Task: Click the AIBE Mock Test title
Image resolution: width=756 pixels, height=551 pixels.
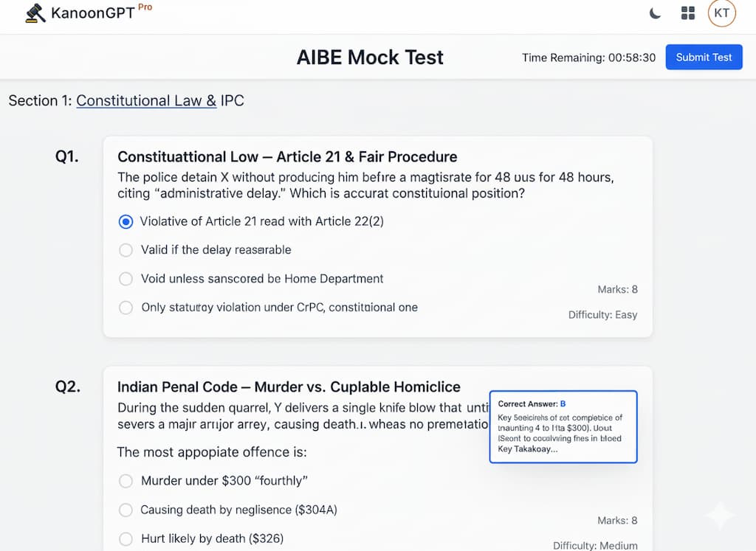Action: (x=370, y=58)
